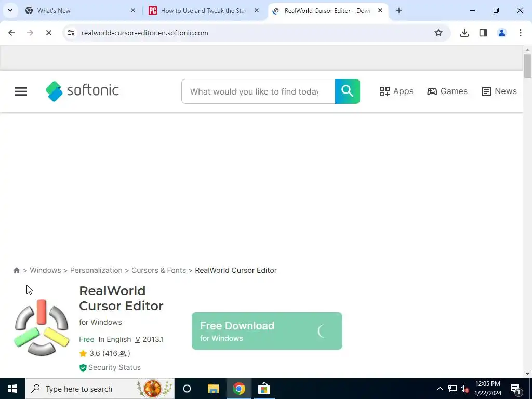Viewport: 532px width, 399px height.
Task: Open the Windows Start menu
Action: [x=12, y=389]
